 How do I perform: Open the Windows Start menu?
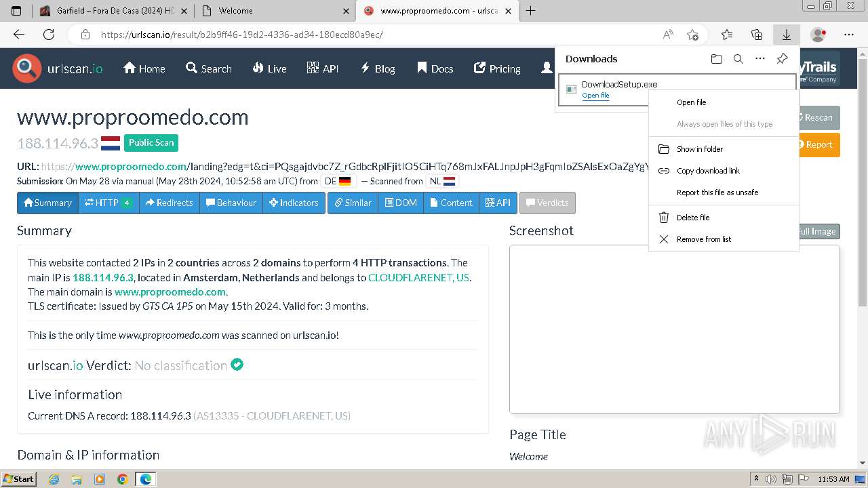18,479
